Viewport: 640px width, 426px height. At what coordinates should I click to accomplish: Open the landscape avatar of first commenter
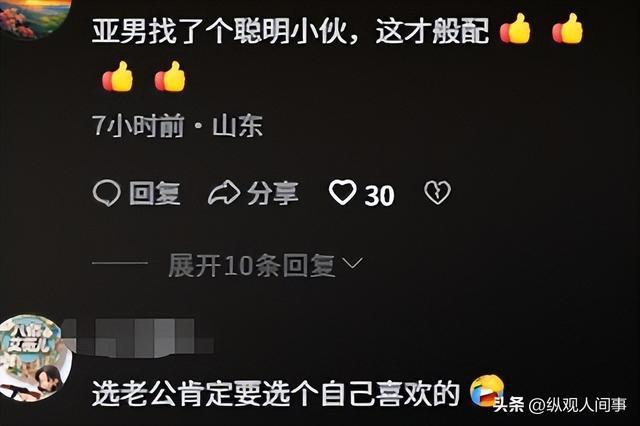tap(35, 18)
